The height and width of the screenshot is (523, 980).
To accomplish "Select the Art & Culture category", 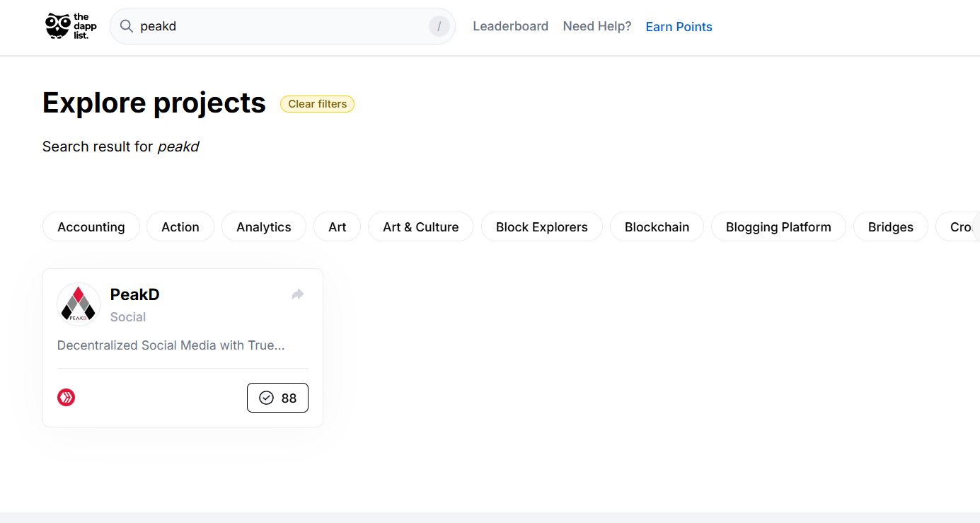I will [x=421, y=227].
